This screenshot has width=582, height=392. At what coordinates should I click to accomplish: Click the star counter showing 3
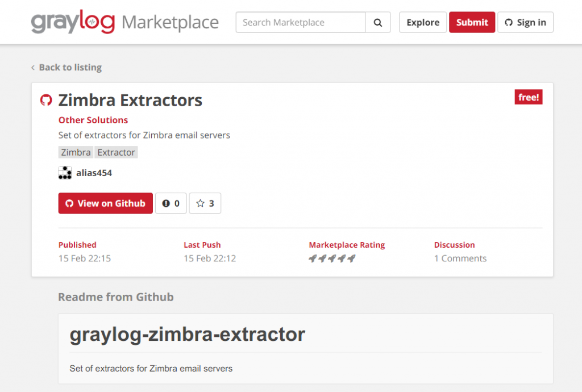205,203
